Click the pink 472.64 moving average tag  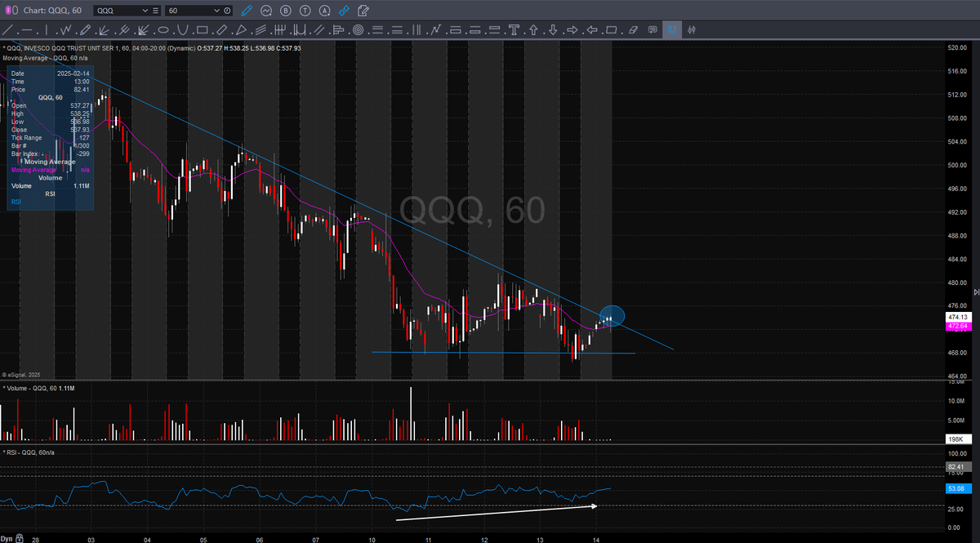pyautogui.click(x=957, y=326)
